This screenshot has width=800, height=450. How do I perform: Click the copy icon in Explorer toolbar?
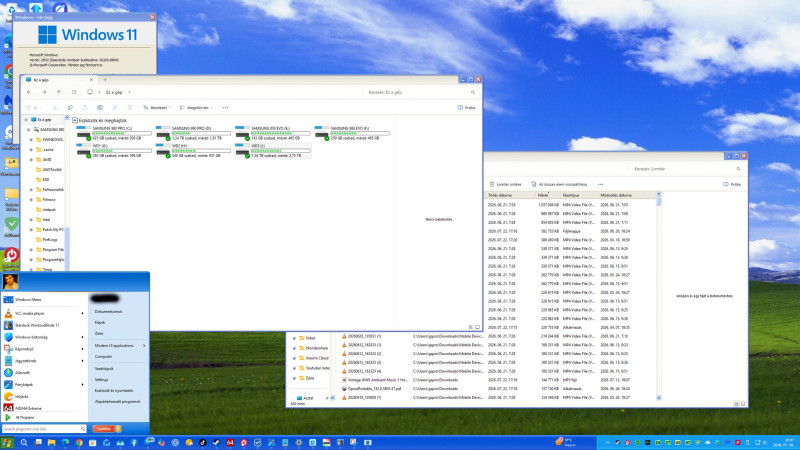[x=70, y=108]
